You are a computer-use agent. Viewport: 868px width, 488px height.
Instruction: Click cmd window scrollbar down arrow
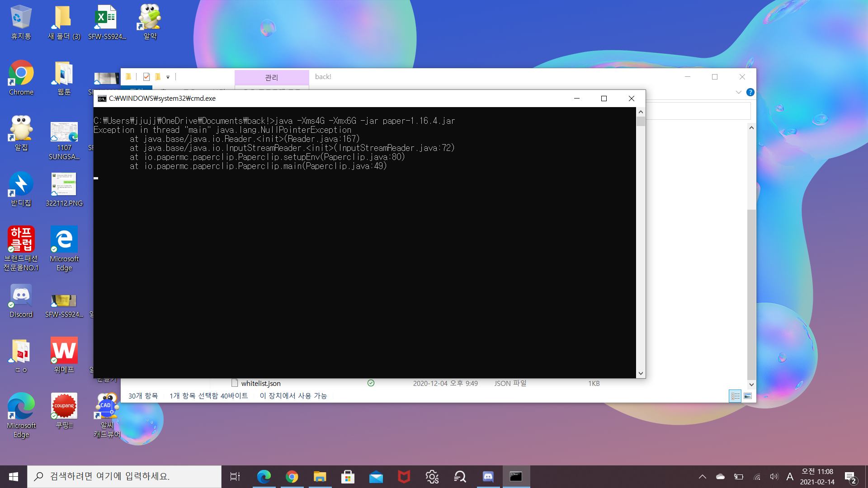pyautogui.click(x=641, y=373)
